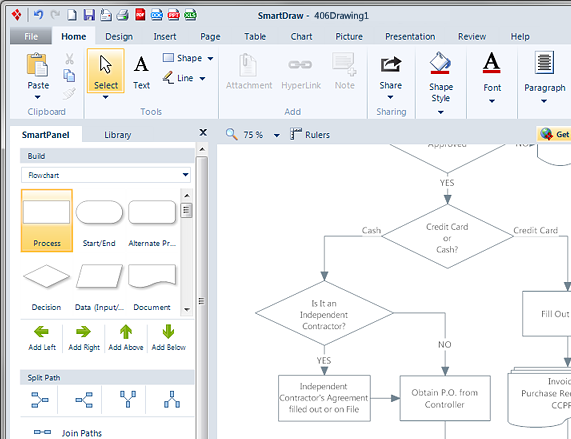This screenshot has width=571, height=439.
Task: Click the Format Painter brush icon
Action: click(69, 94)
